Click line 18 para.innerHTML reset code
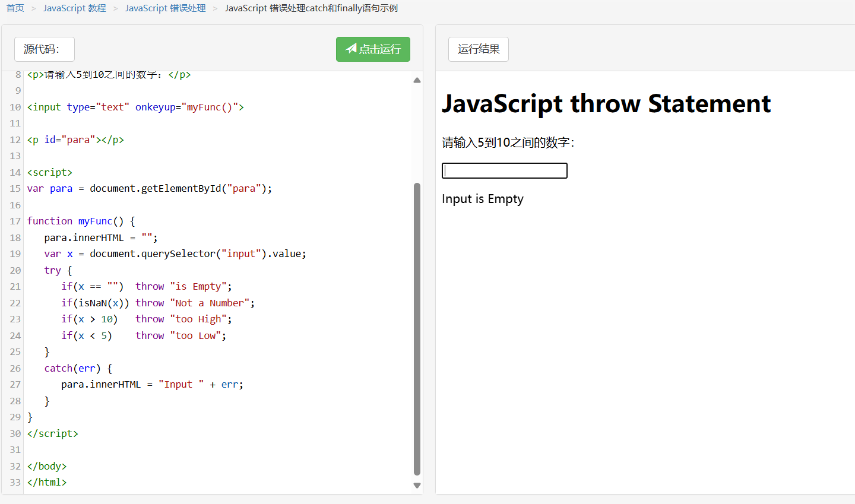 pos(101,237)
